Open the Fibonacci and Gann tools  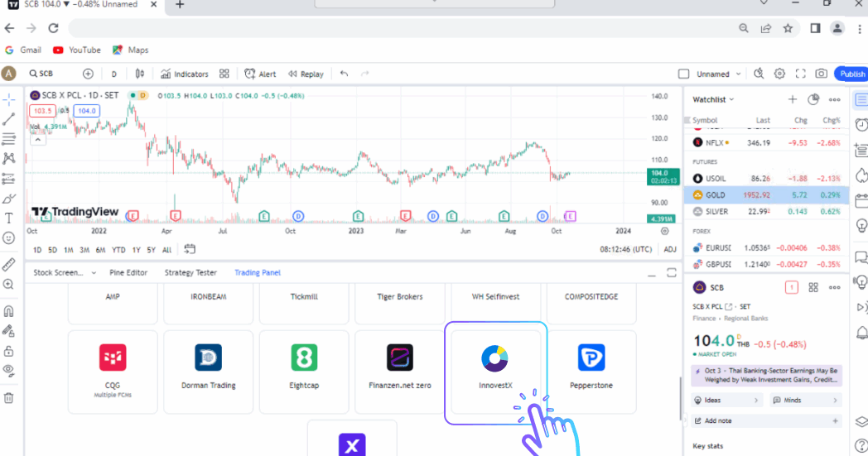tap(9, 138)
